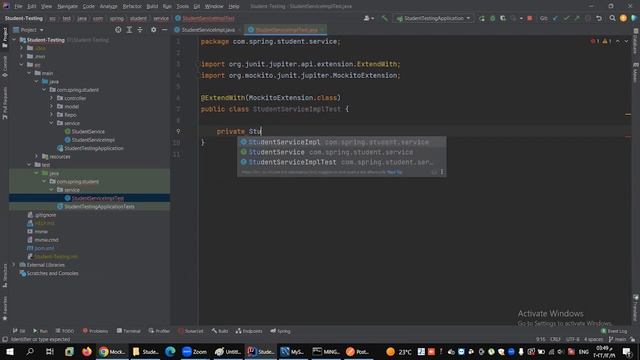
Task: Click the main Git branch widget
Action: click(617, 339)
